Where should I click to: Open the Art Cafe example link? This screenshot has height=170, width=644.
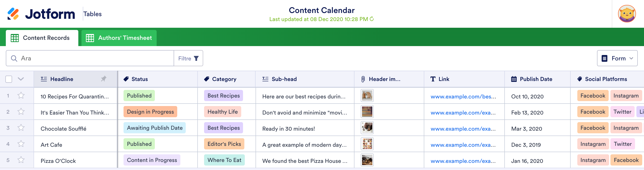pos(463,145)
